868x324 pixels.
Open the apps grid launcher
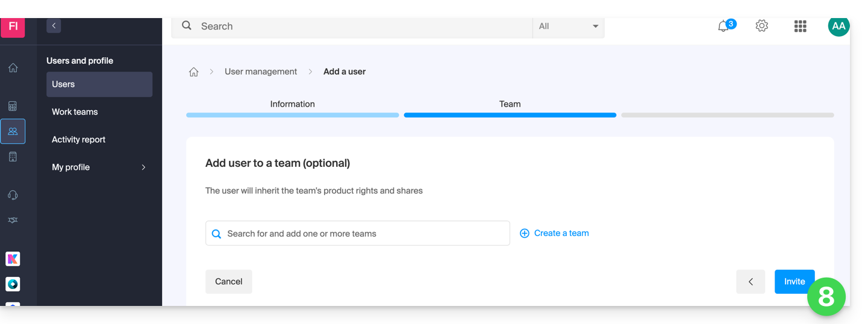pyautogui.click(x=800, y=26)
